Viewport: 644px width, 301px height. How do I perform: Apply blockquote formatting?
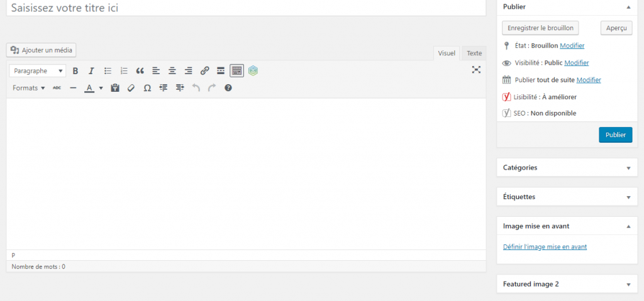[140, 71]
